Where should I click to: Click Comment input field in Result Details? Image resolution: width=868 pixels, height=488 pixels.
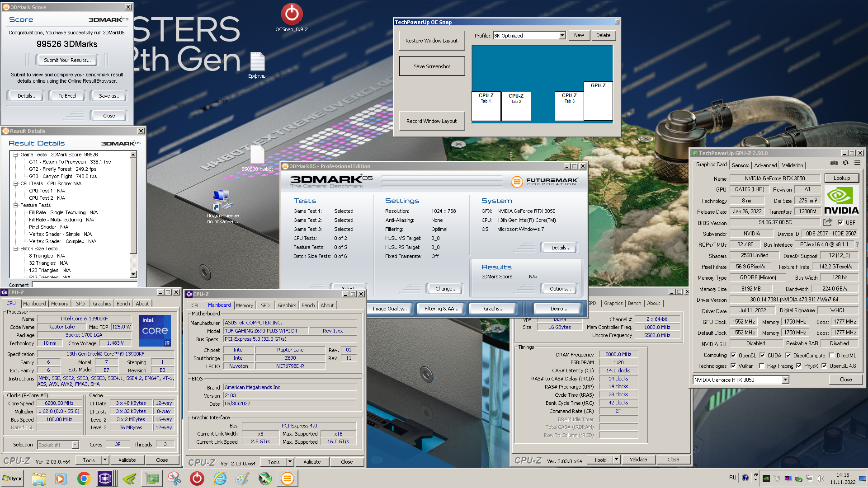click(85, 285)
